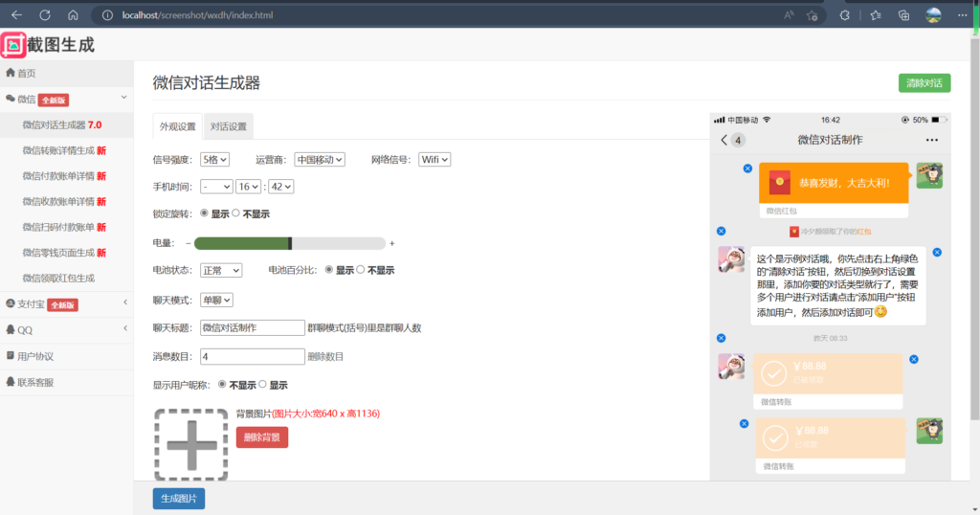Reload the page with refresh icon

pos(45,15)
